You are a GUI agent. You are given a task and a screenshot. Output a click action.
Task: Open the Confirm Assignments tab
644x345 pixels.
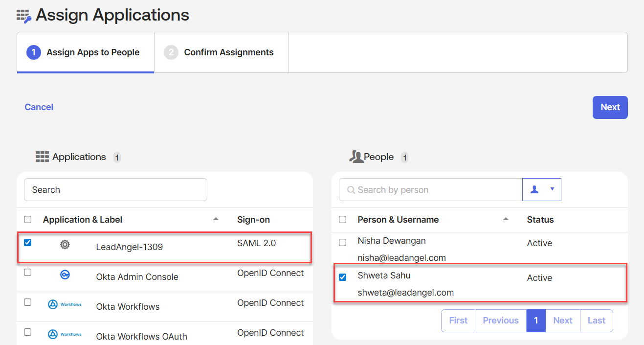pyautogui.click(x=222, y=52)
